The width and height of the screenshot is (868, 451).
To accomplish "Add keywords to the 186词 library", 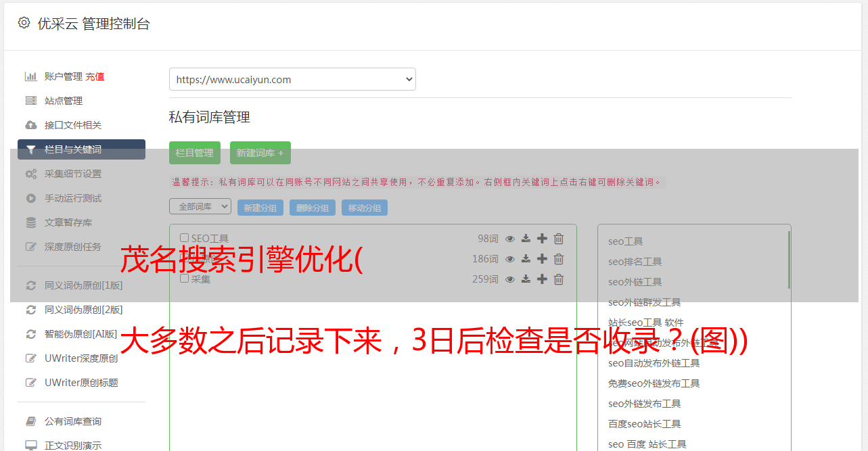I will 542,259.
